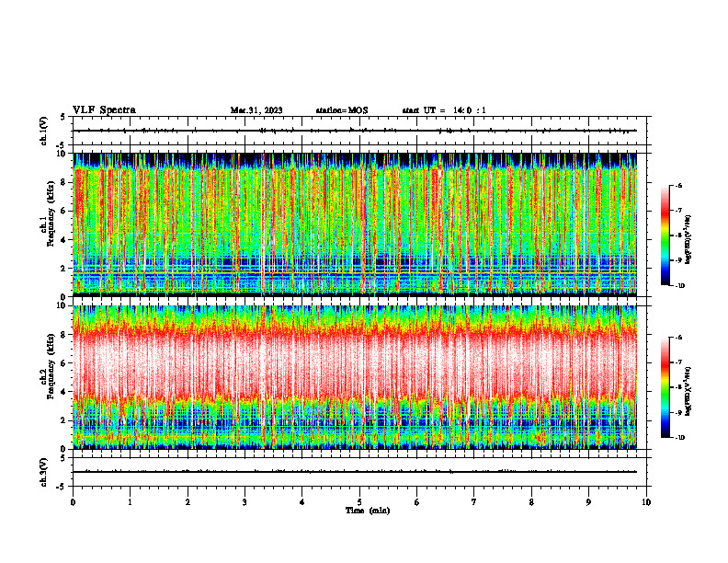The image size is (728, 563).
Task: Click time axis tick label "1"
Action: tap(130, 502)
